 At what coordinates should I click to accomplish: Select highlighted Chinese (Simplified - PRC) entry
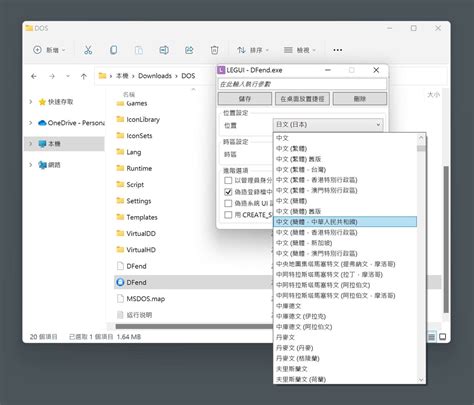pos(345,222)
